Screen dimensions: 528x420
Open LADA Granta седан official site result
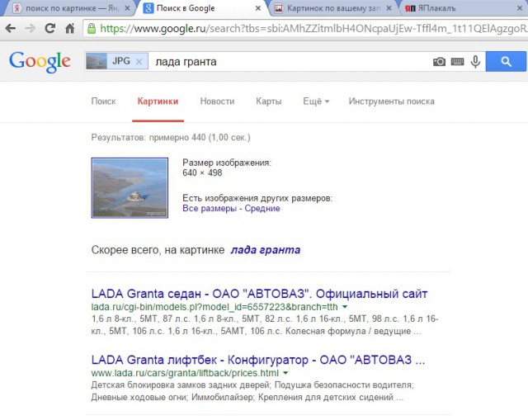pos(259,294)
